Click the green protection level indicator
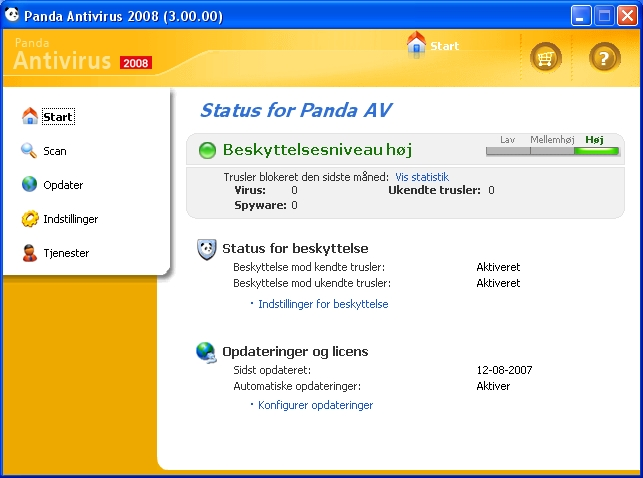 point(207,151)
